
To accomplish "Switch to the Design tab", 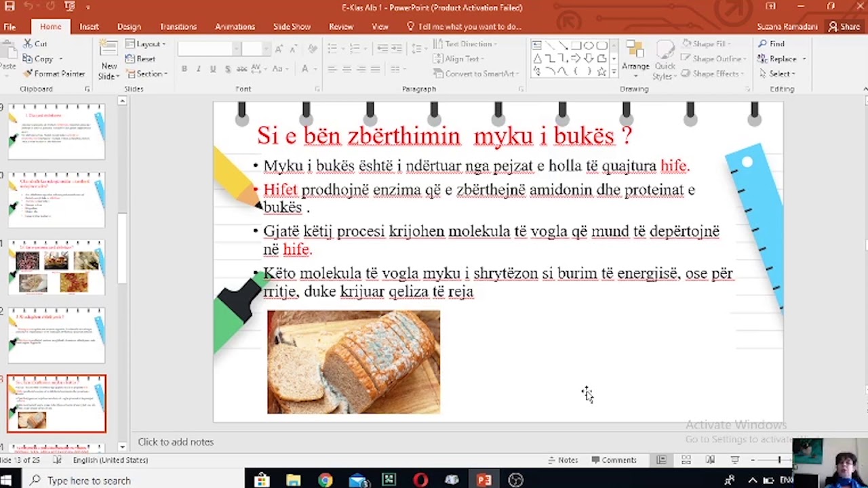I will (129, 26).
